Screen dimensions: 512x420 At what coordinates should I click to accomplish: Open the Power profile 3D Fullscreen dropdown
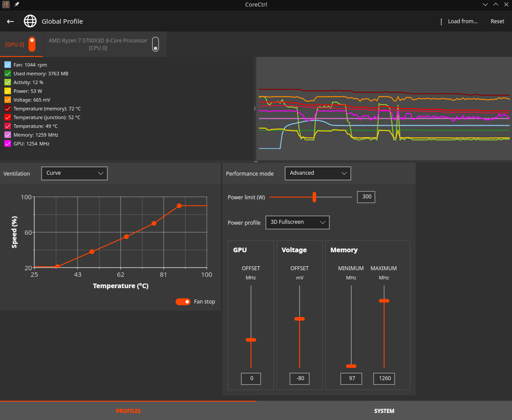297,222
